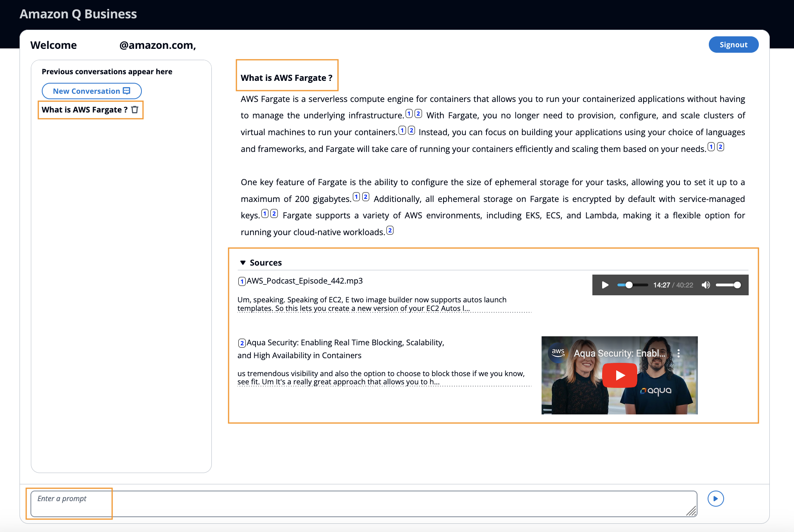Collapse the Sources section triangle
The height and width of the screenshot is (532, 794).
coord(243,263)
